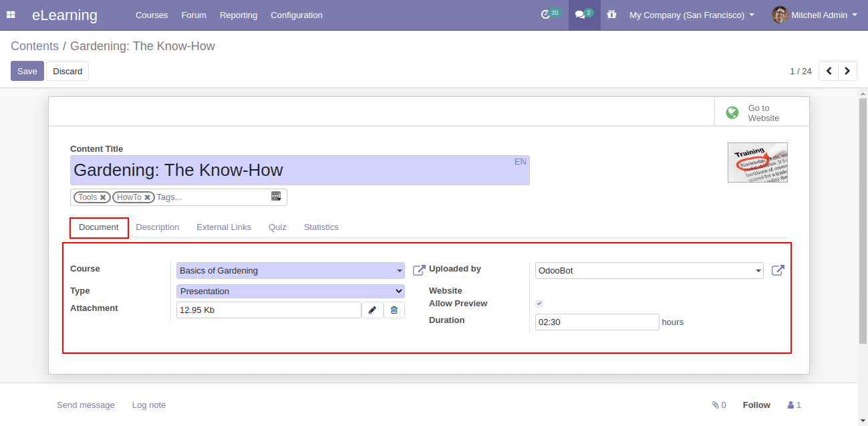The image size is (868, 426).
Task: Open the Configuration menu
Action: click(297, 15)
